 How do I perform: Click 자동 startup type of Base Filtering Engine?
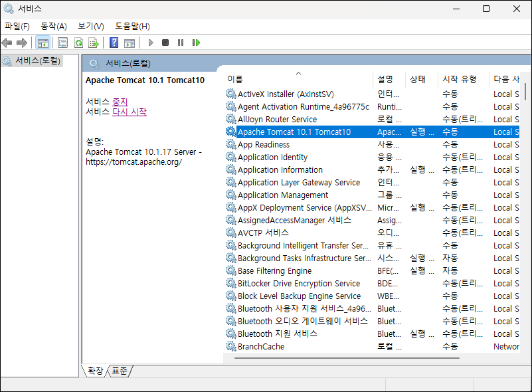click(x=450, y=270)
